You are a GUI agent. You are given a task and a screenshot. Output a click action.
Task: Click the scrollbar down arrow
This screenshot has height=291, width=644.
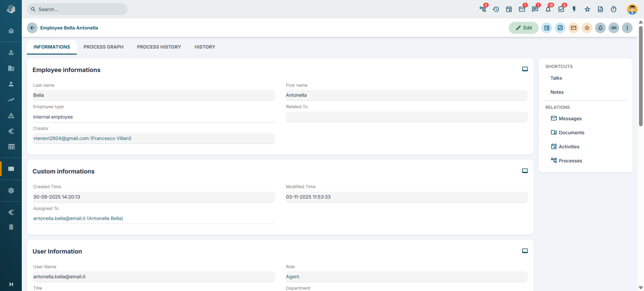pyautogui.click(x=641, y=288)
